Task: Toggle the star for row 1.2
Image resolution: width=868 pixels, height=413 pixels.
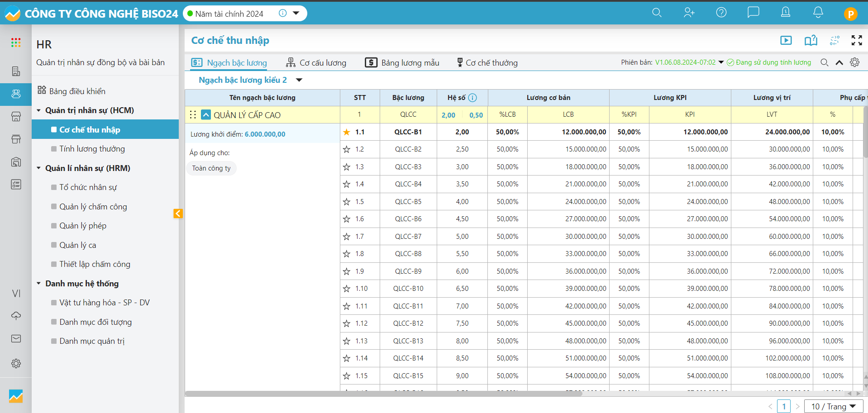Action: 347,149
